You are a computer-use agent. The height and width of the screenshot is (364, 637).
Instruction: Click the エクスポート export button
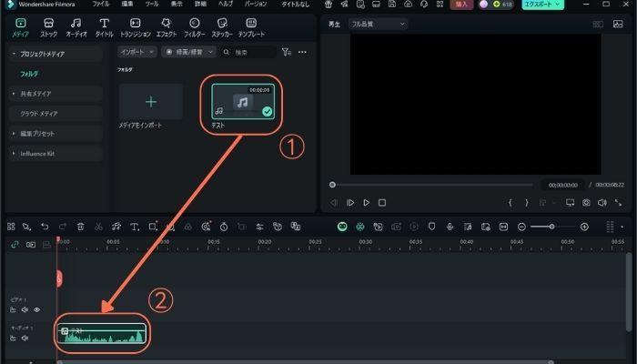[x=543, y=5]
